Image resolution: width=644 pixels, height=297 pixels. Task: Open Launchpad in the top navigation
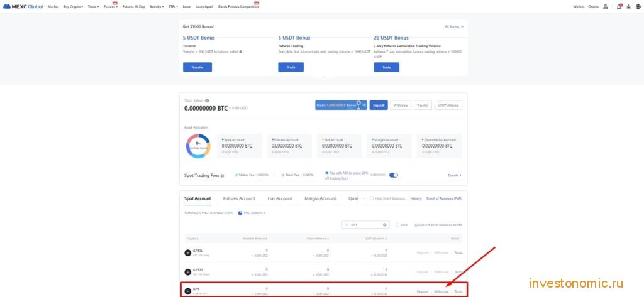coord(204,6)
